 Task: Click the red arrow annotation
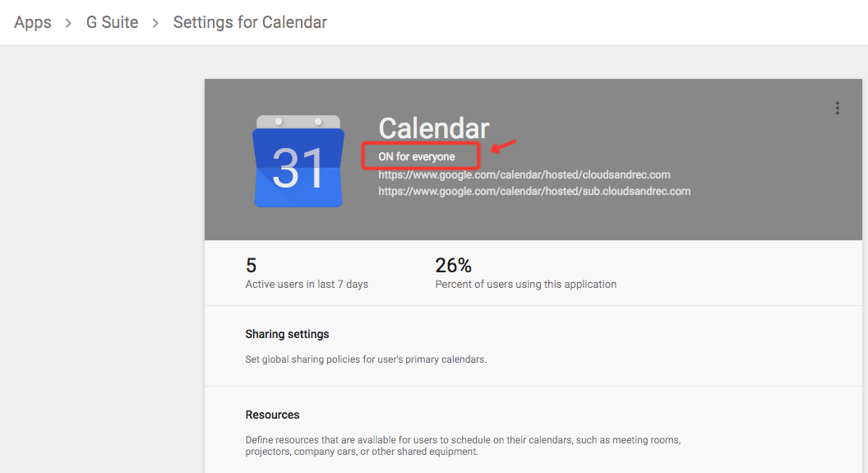coord(503,146)
